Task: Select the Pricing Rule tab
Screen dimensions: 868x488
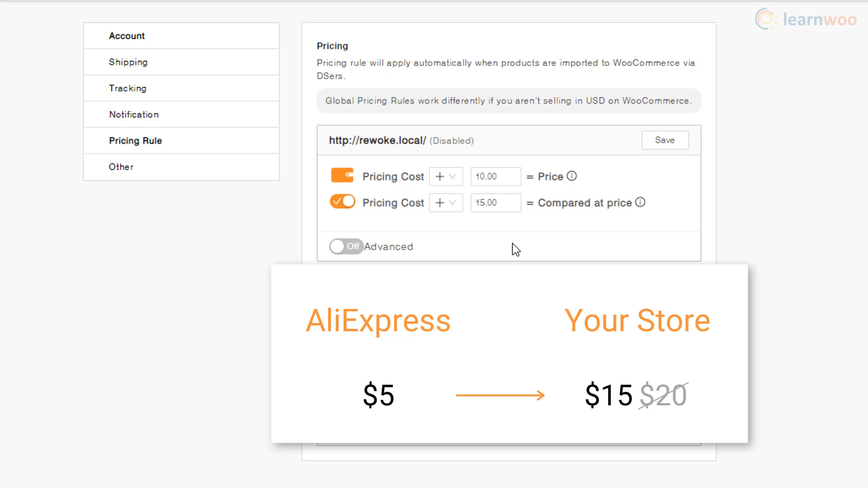Action: (x=181, y=141)
